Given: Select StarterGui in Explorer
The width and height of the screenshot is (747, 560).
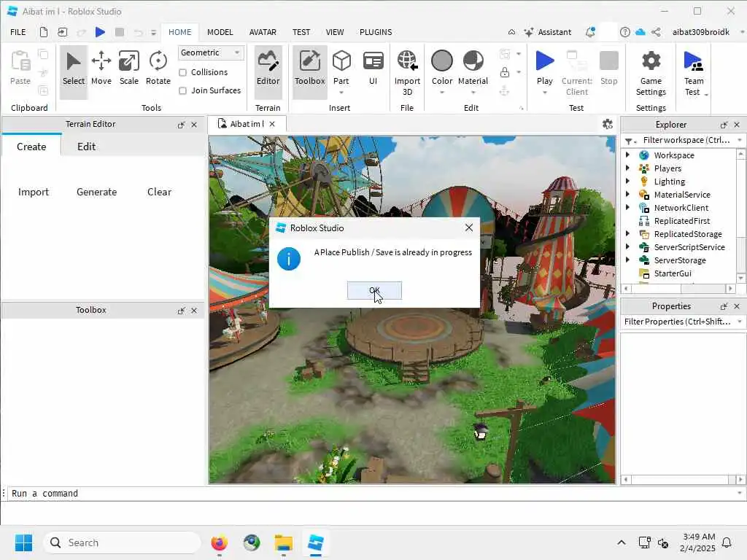Looking at the screenshot, I should pyautogui.click(x=672, y=273).
